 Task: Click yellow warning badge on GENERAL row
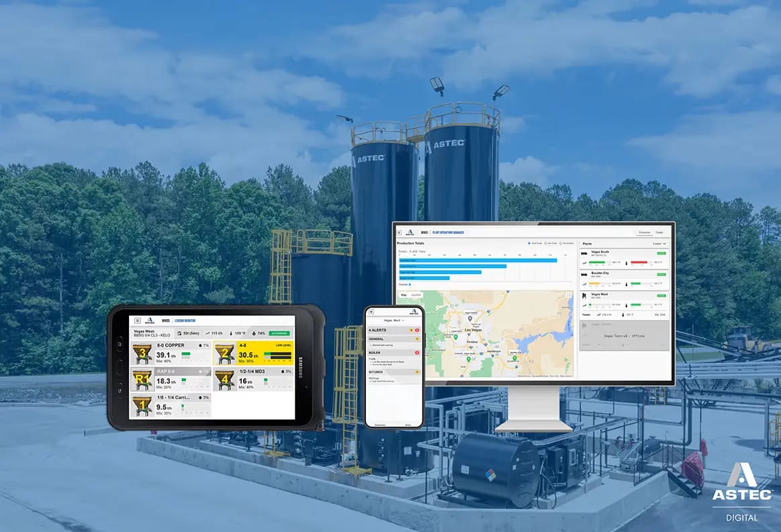(x=417, y=339)
